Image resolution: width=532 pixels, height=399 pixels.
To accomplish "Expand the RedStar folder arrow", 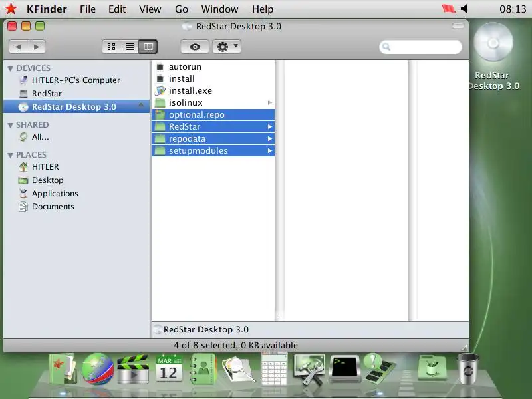I will 270,126.
